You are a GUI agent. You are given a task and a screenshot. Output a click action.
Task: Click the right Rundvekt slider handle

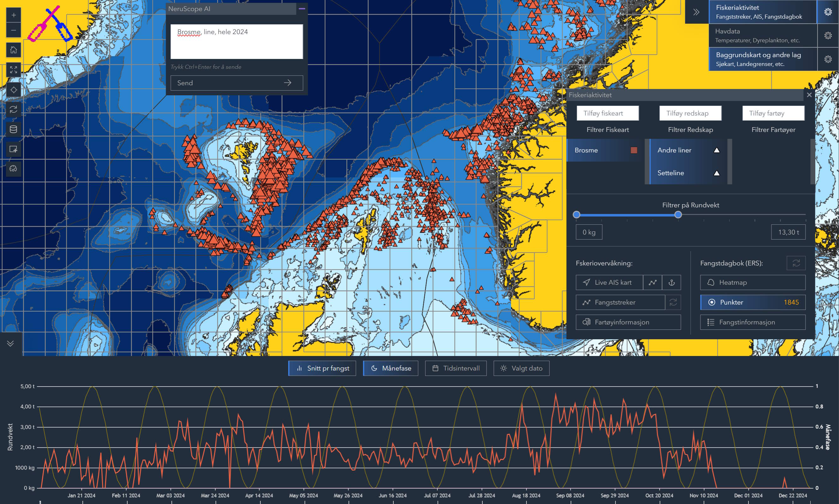pyautogui.click(x=678, y=215)
